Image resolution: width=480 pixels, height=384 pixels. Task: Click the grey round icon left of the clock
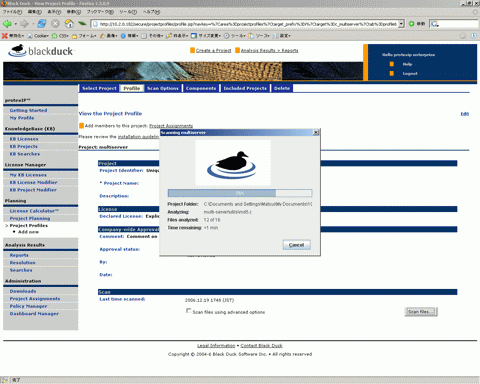point(463,36)
